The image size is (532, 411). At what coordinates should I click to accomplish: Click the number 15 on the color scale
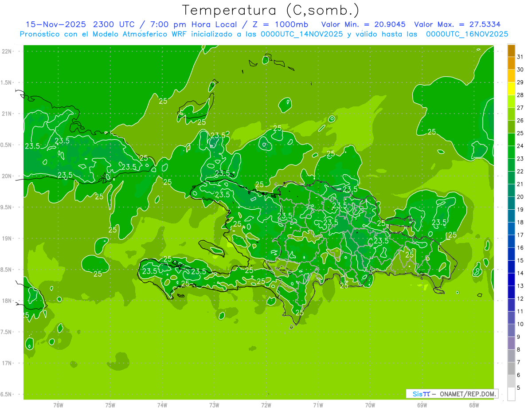pyautogui.click(x=520, y=261)
